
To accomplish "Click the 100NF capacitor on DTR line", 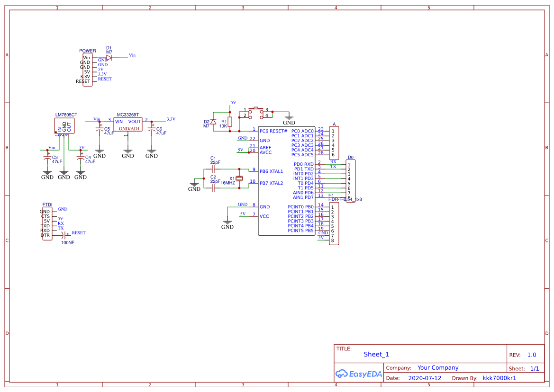I will (64, 235).
